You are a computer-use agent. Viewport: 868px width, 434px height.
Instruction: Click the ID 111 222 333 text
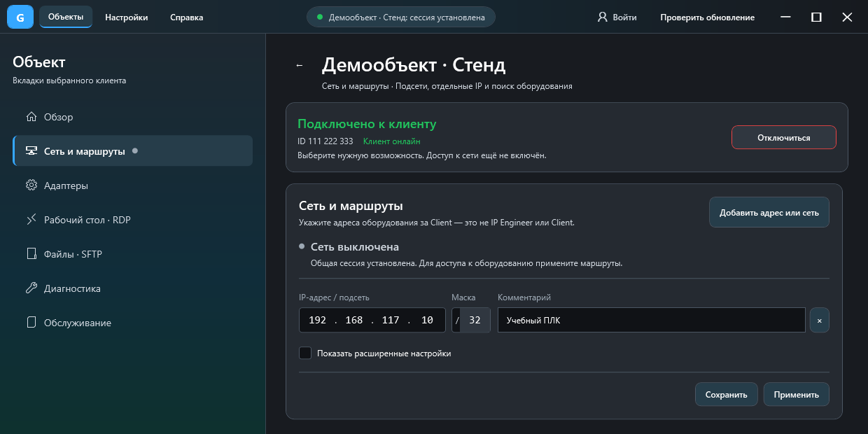(325, 141)
